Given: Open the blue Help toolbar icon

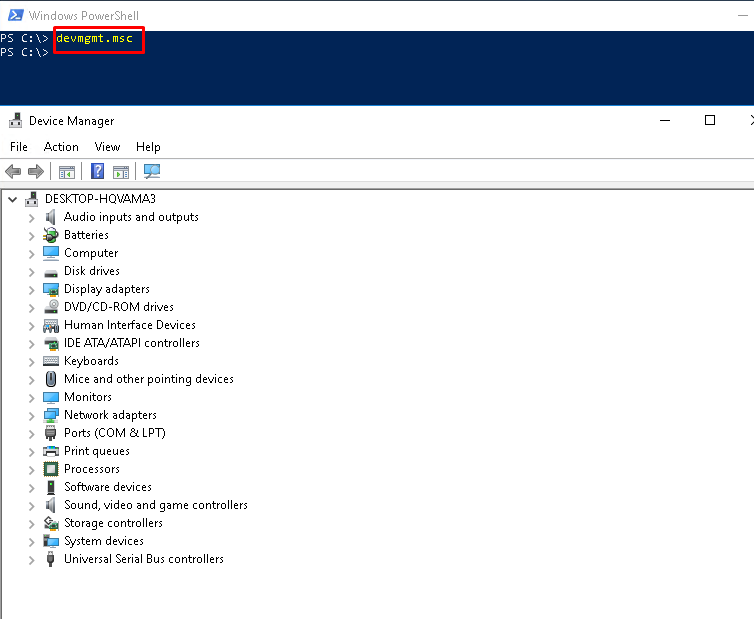Looking at the screenshot, I should (x=98, y=171).
